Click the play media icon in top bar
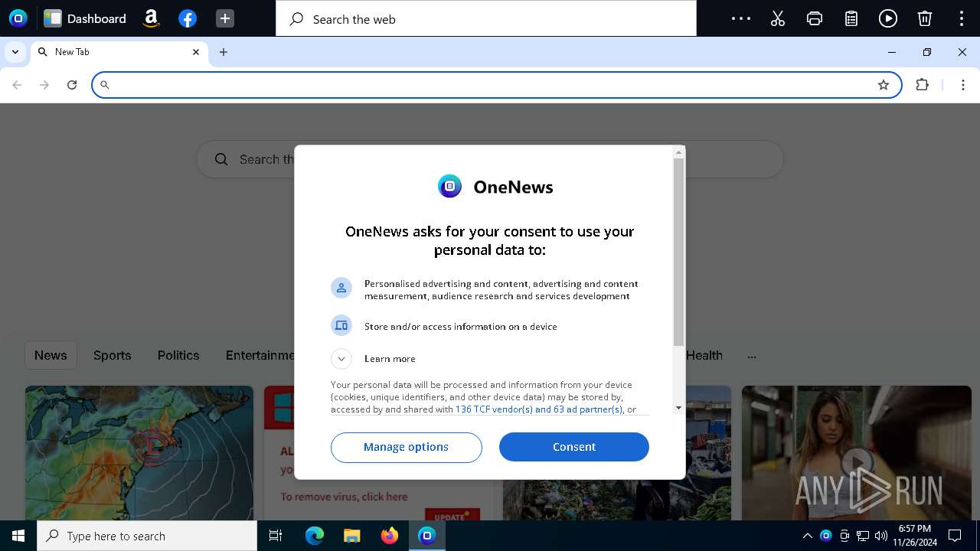The width and height of the screenshot is (980, 551). click(x=888, y=18)
